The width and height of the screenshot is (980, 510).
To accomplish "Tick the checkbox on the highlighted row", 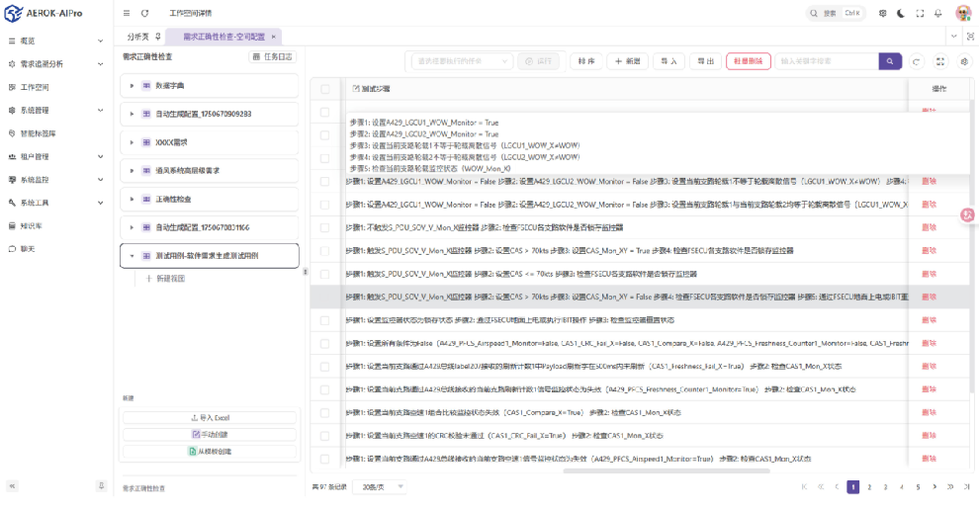I will (x=325, y=297).
